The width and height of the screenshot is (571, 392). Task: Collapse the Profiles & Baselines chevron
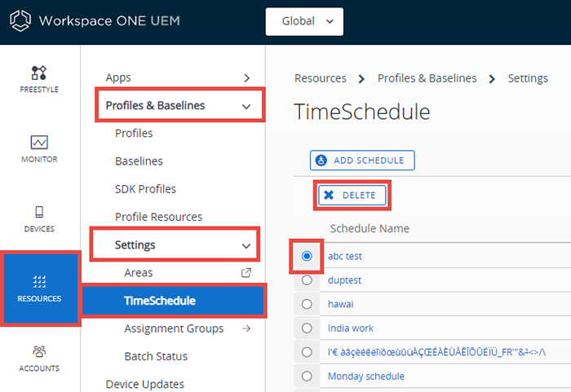246,106
